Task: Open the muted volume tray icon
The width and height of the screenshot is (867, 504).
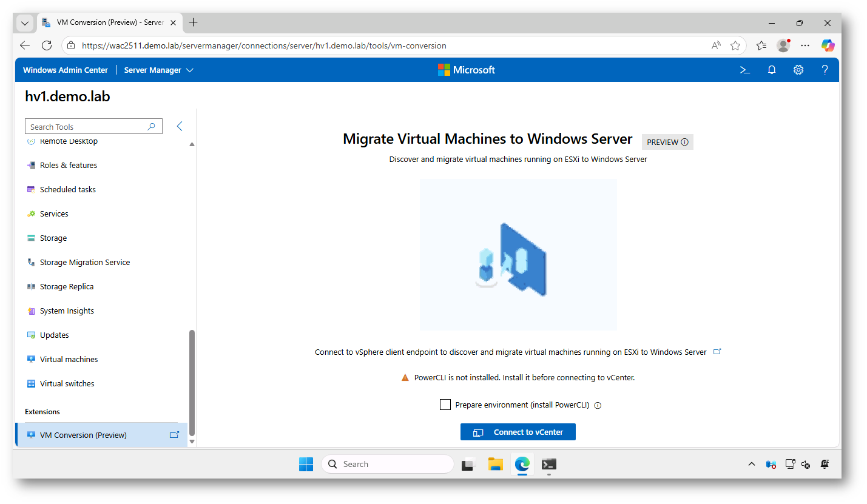Action: point(806,465)
